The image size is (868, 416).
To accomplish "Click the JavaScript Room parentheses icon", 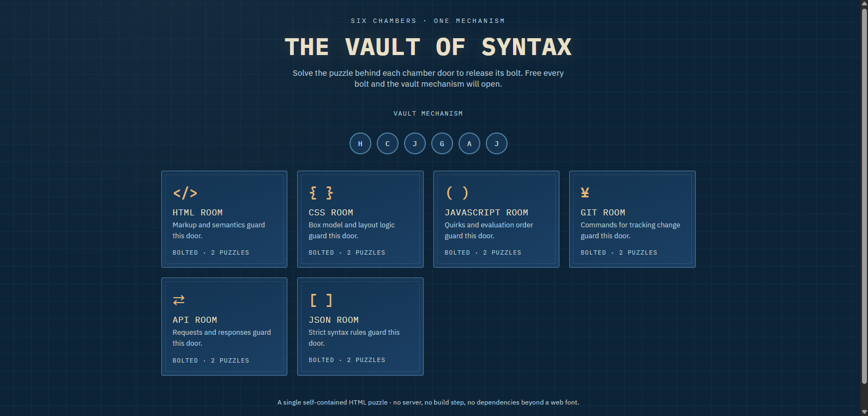I will pos(457,193).
